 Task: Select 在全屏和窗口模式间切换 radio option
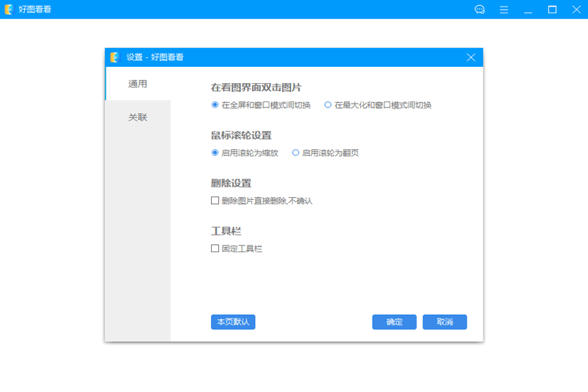click(x=215, y=105)
